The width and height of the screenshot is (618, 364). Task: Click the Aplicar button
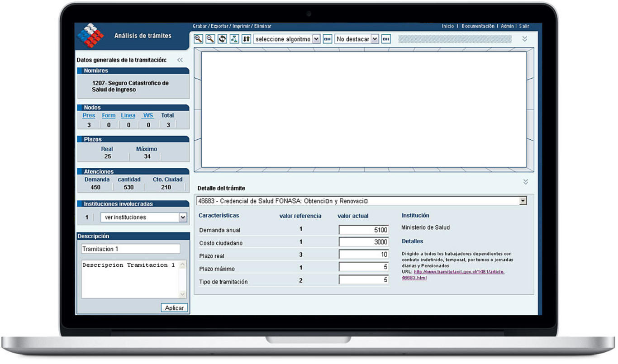click(x=174, y=308)
